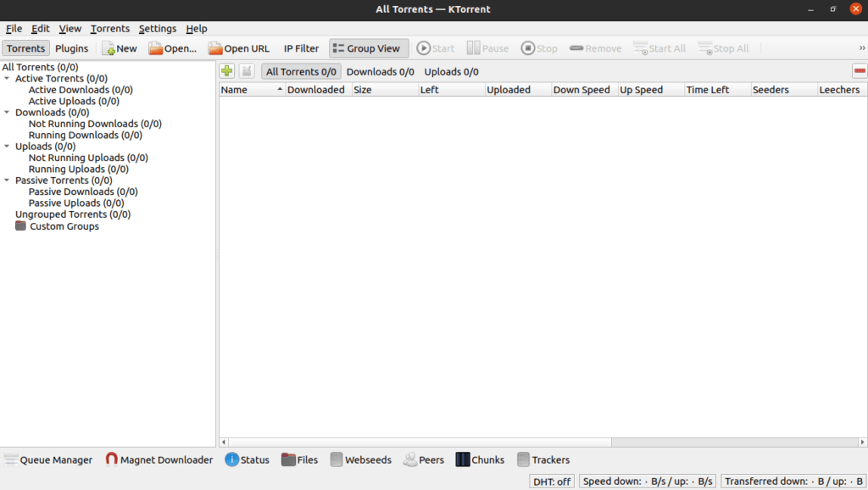Select Ungrouped Torrents (0/0)
Viewport: 868px width, 490px height.
[73, 214]
